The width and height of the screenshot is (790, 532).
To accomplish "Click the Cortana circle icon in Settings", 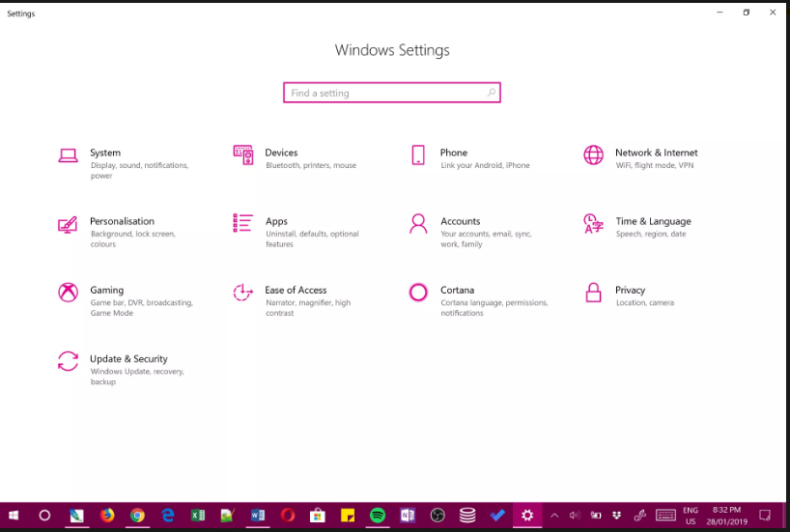I will pyautogui.click(x=418, y=293).
